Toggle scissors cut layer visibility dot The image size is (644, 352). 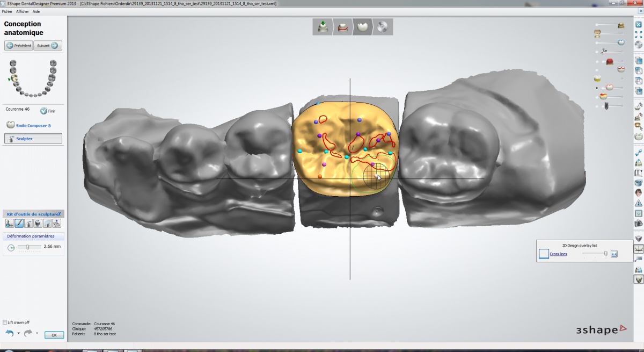pyautogui.click(x=597, y=52)
